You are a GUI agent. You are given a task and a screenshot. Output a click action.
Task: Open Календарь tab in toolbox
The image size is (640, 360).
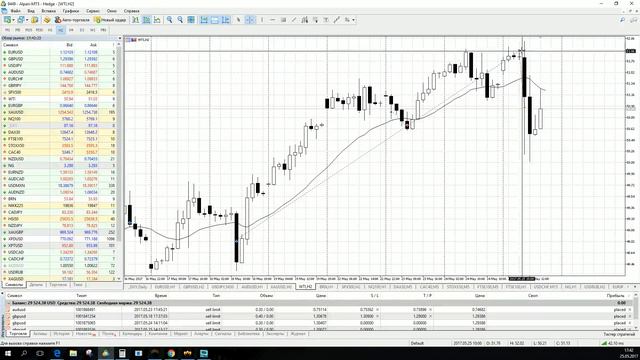coord(132,334)
